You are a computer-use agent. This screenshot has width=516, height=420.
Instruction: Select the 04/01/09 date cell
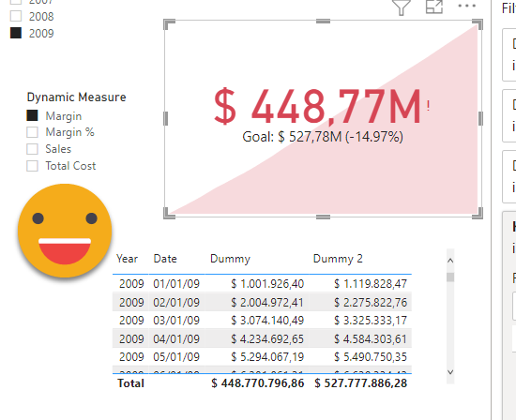coord(176,338)
